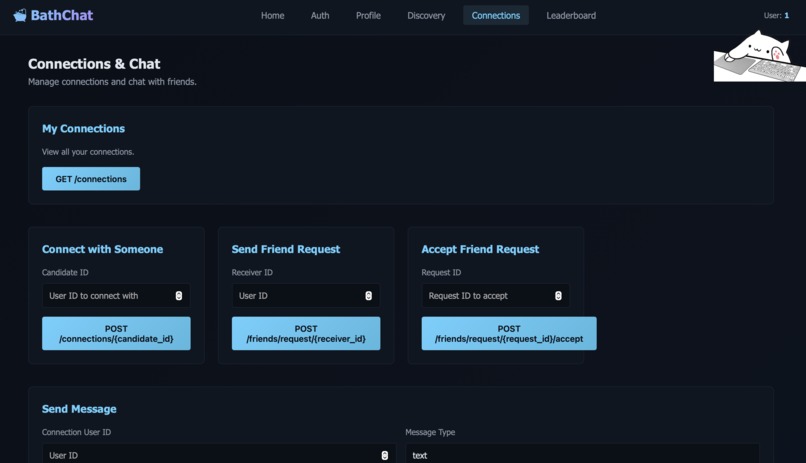Focus the Request ID to accept field
Image resolution: width=806 pixels, height=463 pixels.
[496, 295]
